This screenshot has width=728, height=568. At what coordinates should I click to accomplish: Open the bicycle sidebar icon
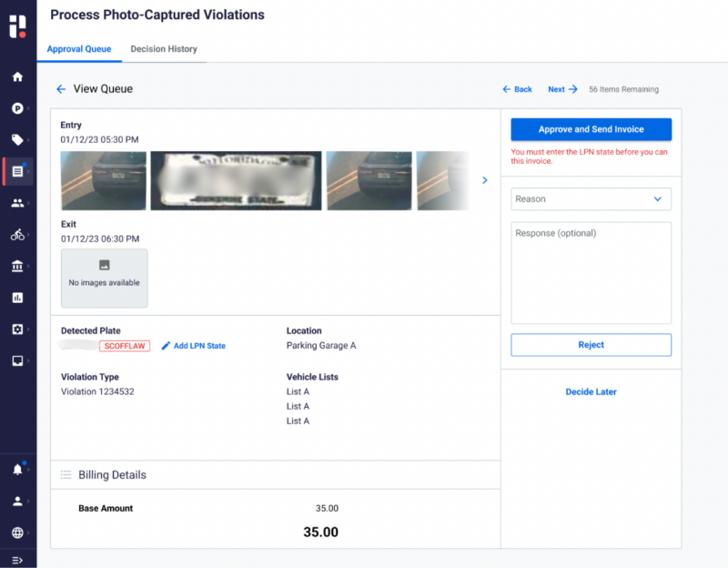click(17, 235)
